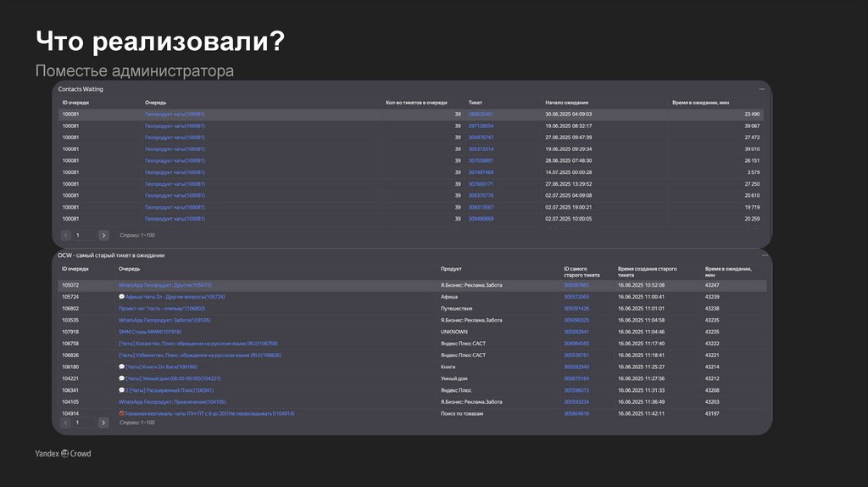The width and height of the screenshot is (868, 487).
Task: Click chat bubble icon on Расширенный Плюс row
Action: (122, 390)
